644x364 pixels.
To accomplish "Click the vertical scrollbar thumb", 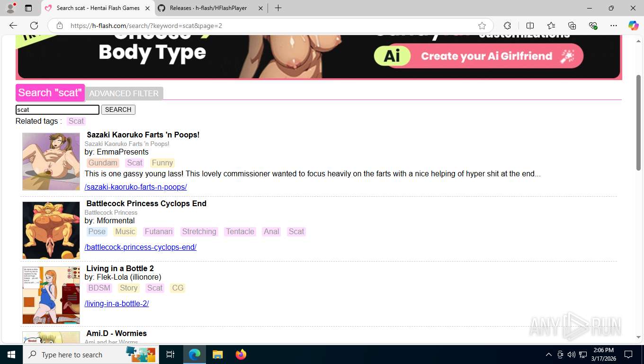I will click(638, 123).
